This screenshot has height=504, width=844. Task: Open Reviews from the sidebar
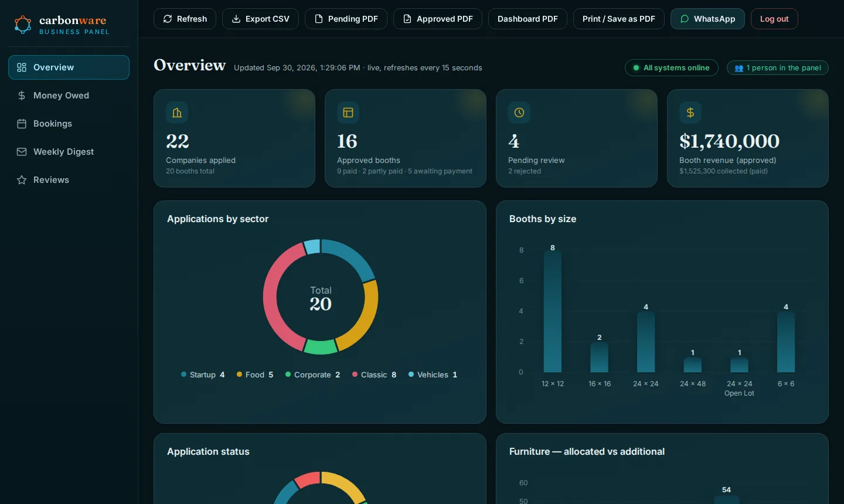(69, 180)
